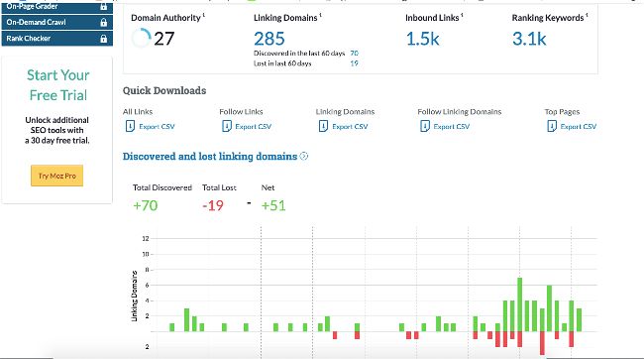Screen dimensions: 644x359
Task: Click the longest red bar in the chart
Action: point(542,343)
